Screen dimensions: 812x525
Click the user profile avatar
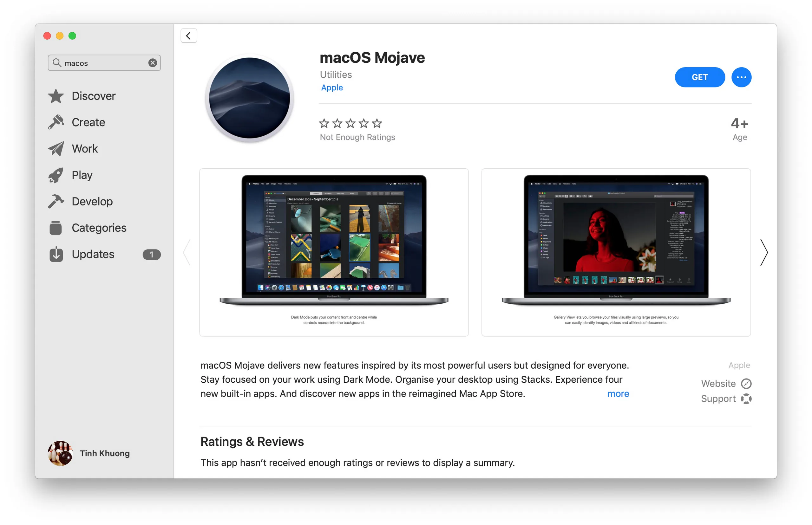[x=60, y=453]
